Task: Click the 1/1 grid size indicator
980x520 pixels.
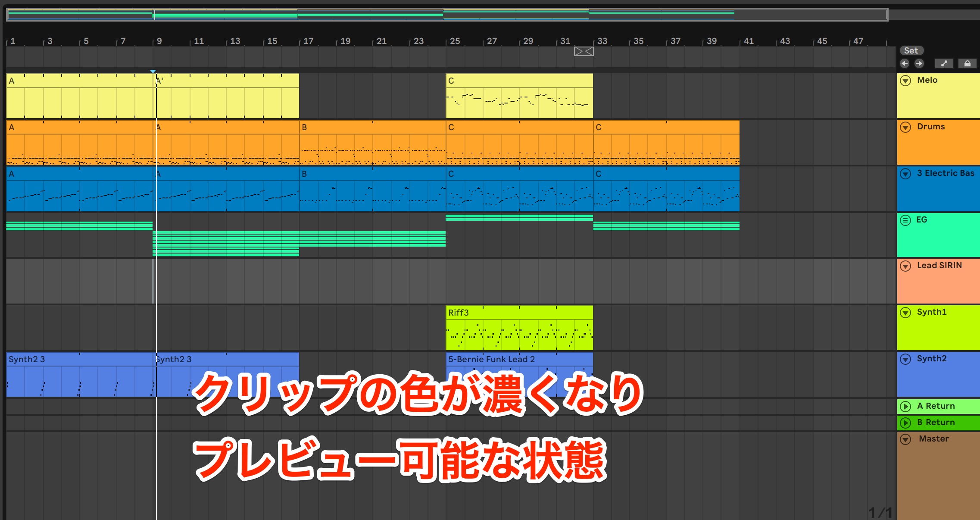Action: point(880,512)
